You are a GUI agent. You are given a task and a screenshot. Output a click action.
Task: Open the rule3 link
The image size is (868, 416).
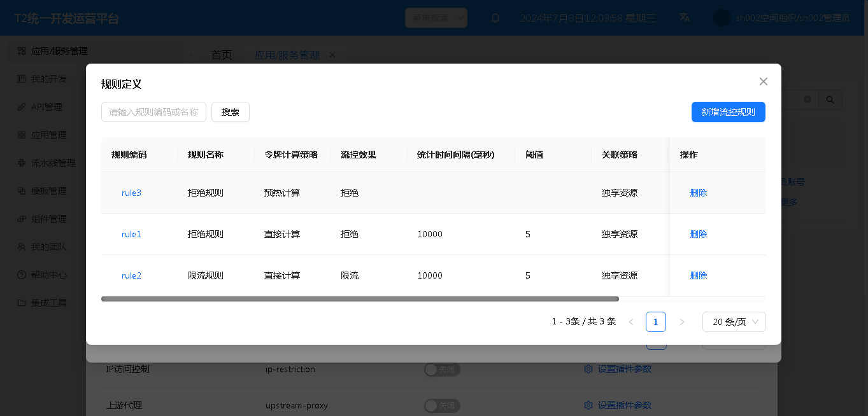(x=131, y=193)
